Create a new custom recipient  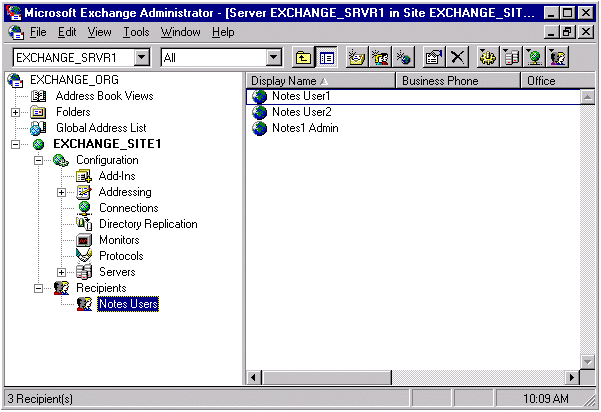[403, 57]
